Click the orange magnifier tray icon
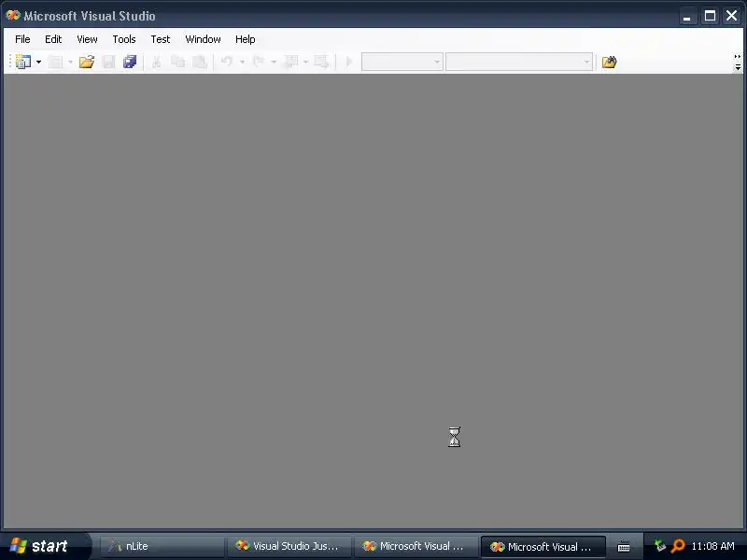 [x=678, y=546]
